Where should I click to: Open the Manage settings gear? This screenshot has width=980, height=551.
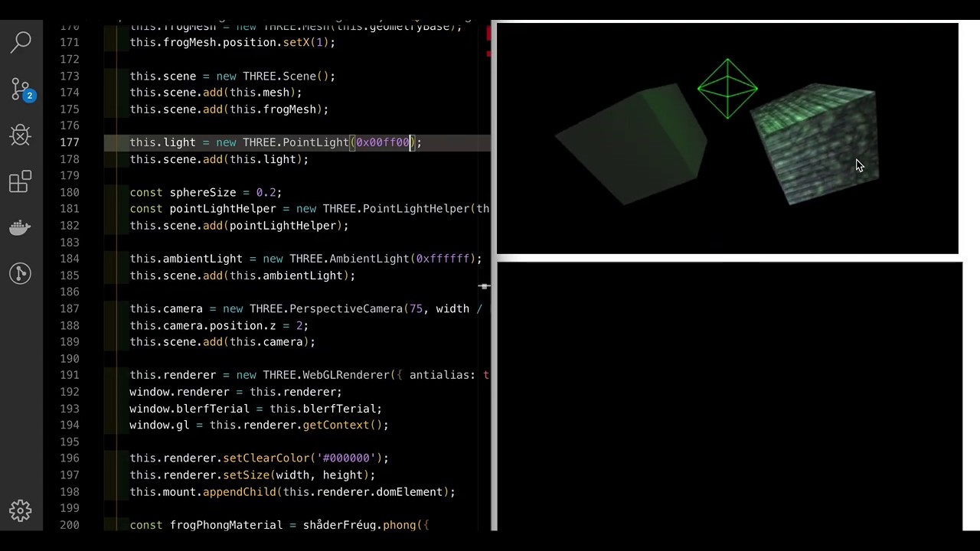(21, 510)
